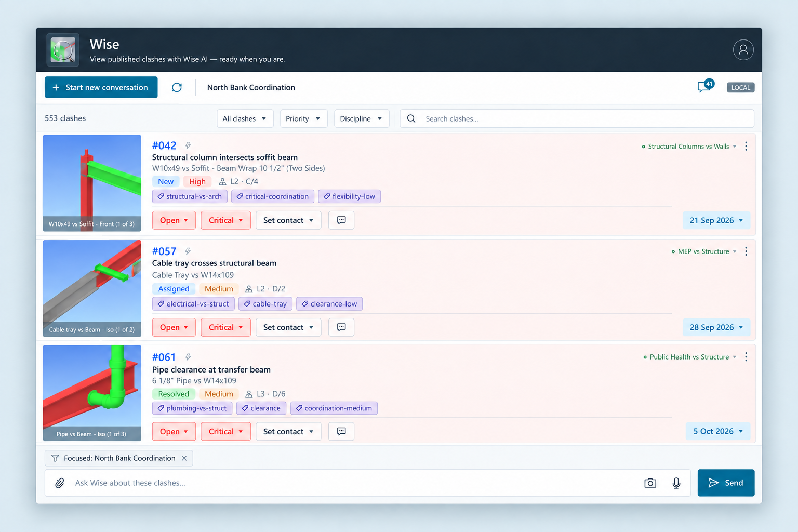This screenshot has height=532, width=798.
Task: Change Critical severity for clash #057
Action: tap(226, 327)
